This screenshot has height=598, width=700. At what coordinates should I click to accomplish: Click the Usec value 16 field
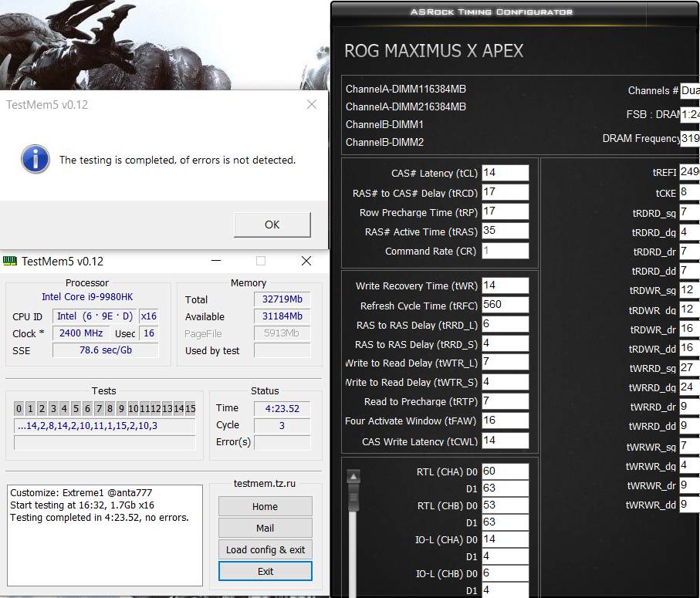point(149,333)
